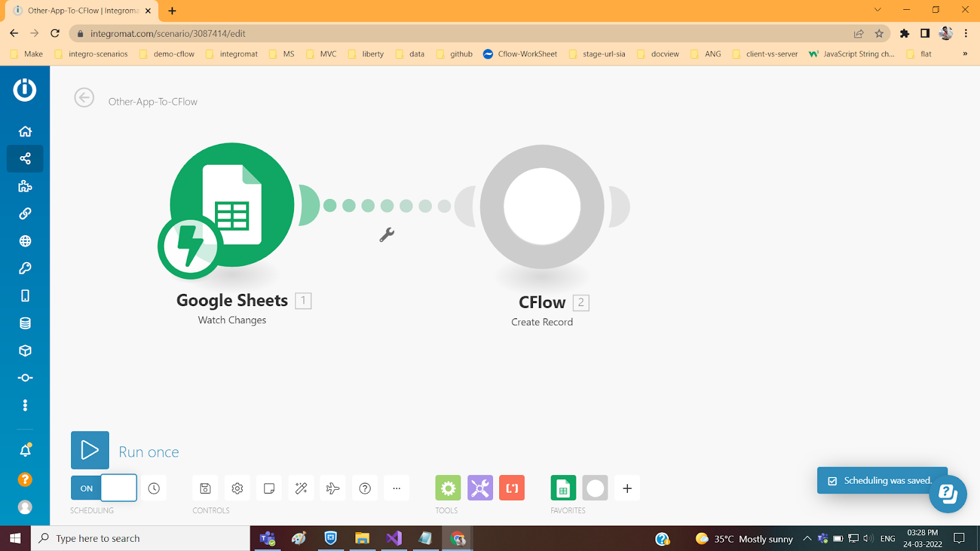The height and width of the screenshot is (551, 980).
Task: Expand the tab search chevron
Action: pos(878,10)
